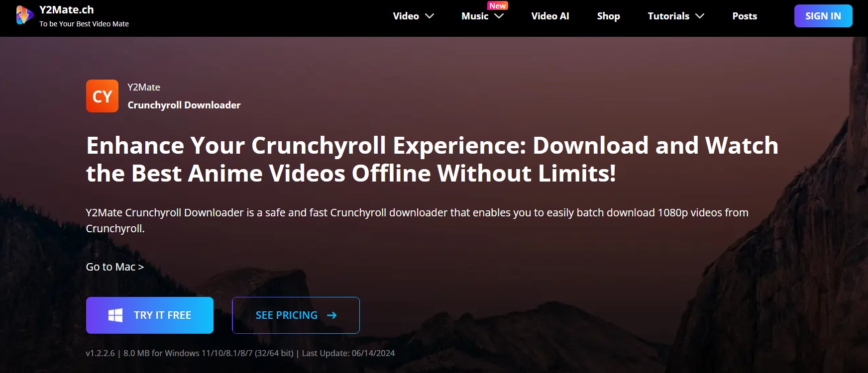Click the SEE PRICING button
Image resolution: width=868 pixels, height=373 pixels.
pos(296,315)
